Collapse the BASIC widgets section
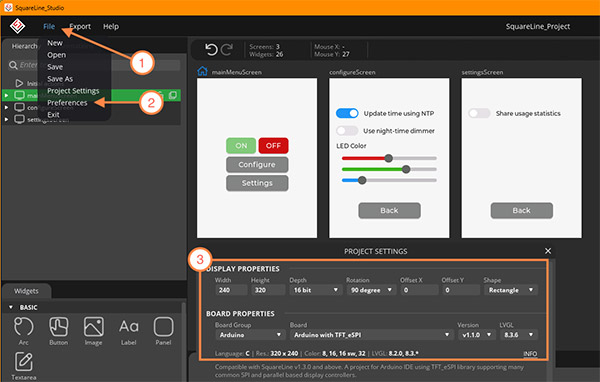Image resolution: width=600 pixels, height=382 pixels. (11, 307)
